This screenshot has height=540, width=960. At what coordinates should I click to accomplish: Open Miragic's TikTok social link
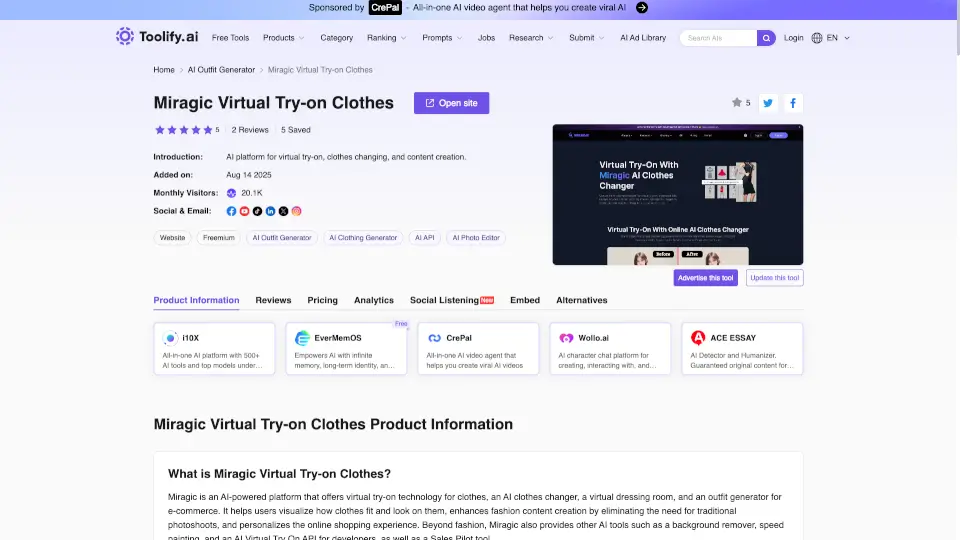click(x=257, y=211)
